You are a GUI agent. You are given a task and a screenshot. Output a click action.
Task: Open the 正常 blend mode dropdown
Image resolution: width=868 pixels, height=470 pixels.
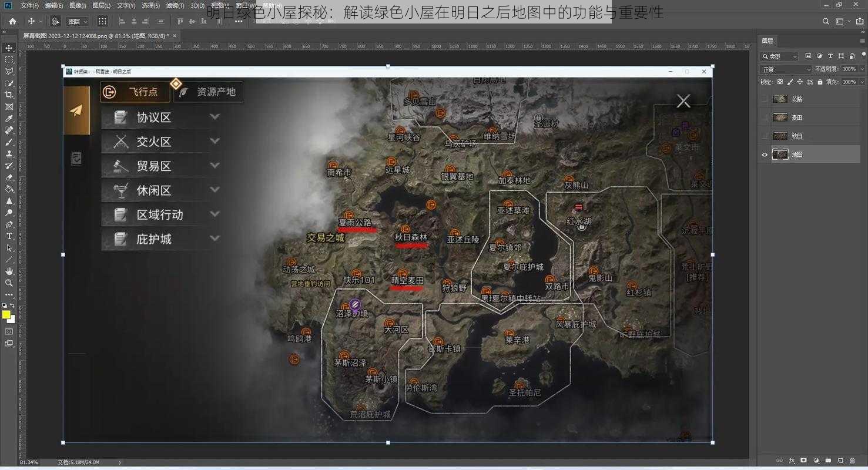click(x=786, y=69)
